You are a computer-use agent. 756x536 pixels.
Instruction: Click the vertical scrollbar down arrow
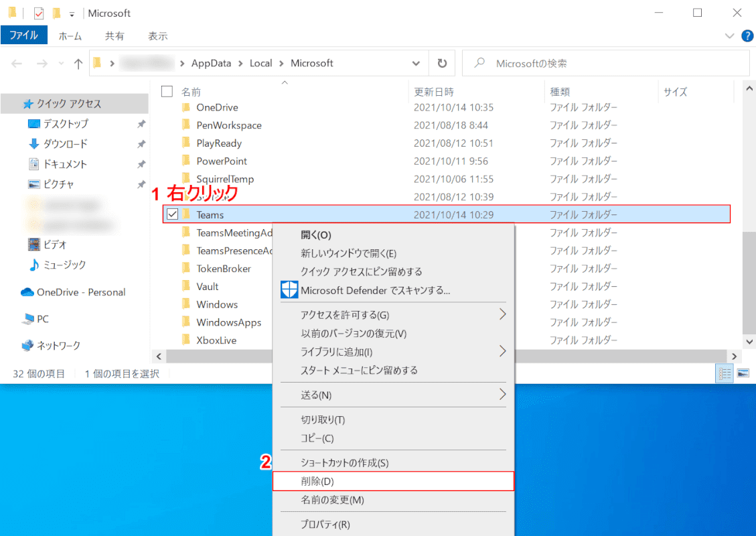tap(749, 342)
